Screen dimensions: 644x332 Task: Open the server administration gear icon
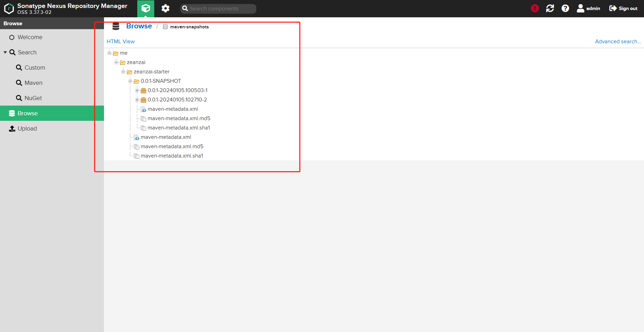click(x=165, y=9)
